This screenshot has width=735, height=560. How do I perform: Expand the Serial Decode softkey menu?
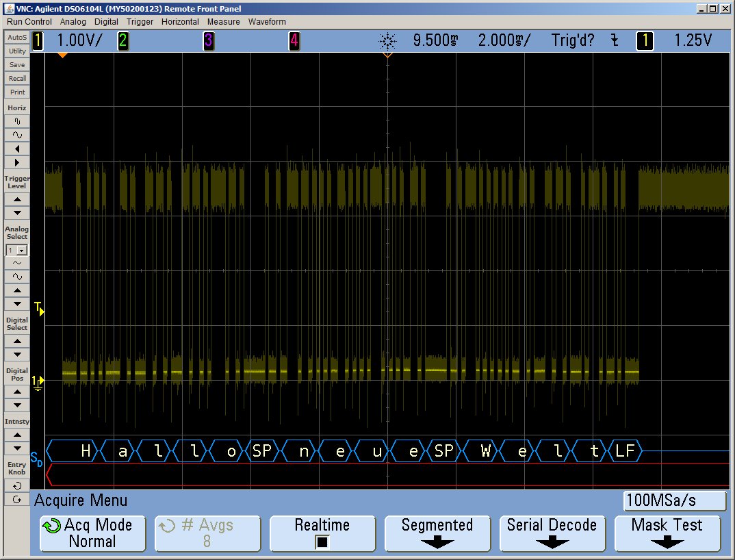(552, 533)
